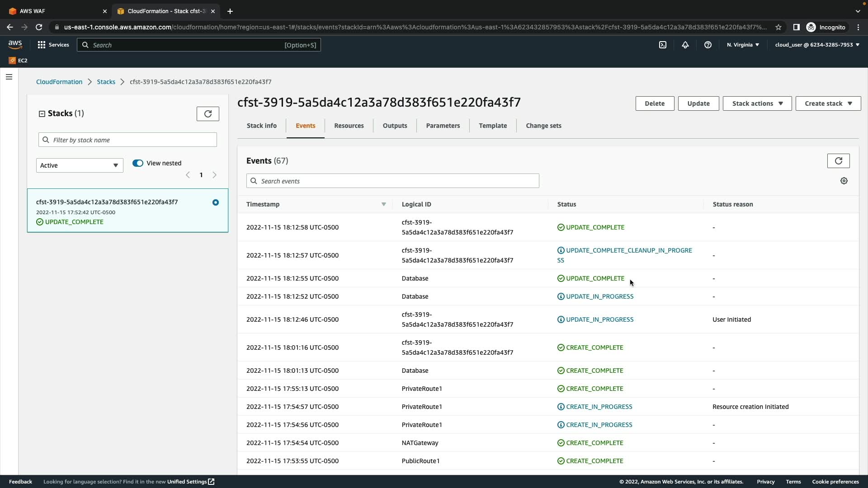Click the Stacks breadcrumb link

106,82
